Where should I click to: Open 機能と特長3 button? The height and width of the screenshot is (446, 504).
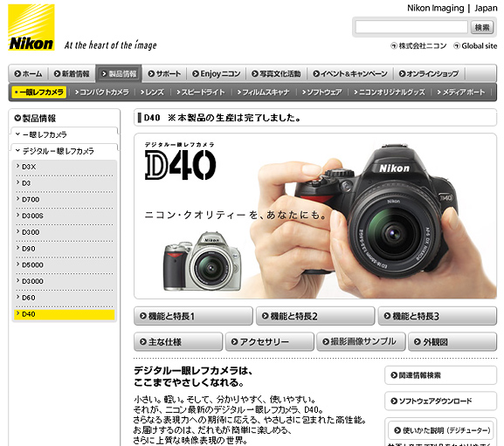(438, 316)
